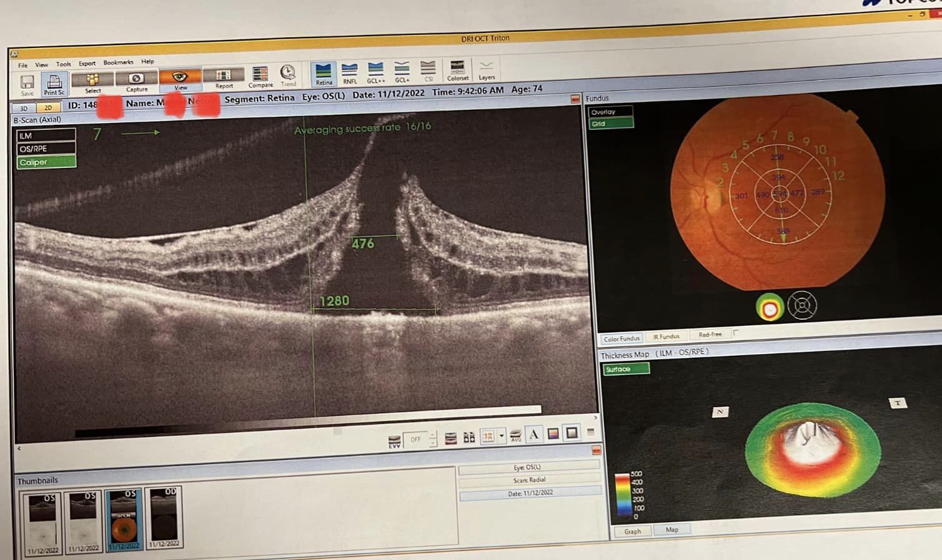Viewport: 942px width, 560px height.
Task: Open the Bookmarks menu
Action: [x=118, y=62]
